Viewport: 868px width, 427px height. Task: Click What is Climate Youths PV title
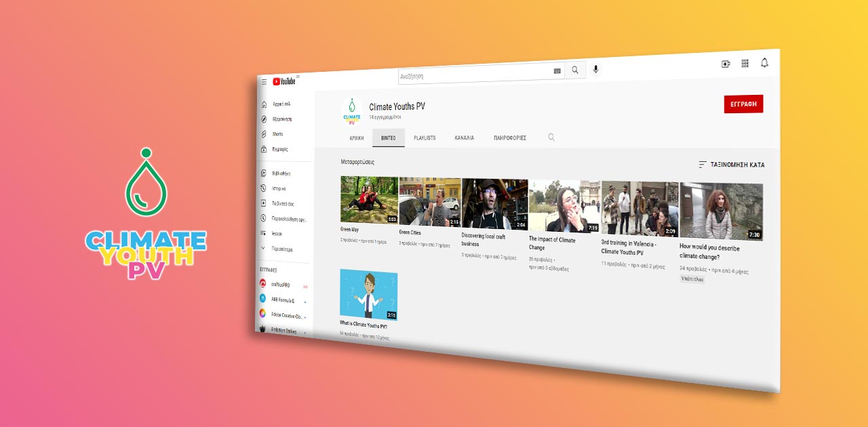click(x=363, y=325)
